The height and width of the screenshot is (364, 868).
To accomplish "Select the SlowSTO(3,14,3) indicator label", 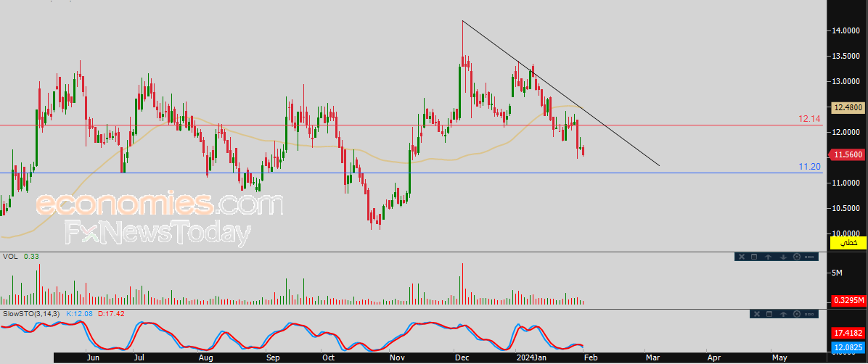I will (x=31, y=314).
